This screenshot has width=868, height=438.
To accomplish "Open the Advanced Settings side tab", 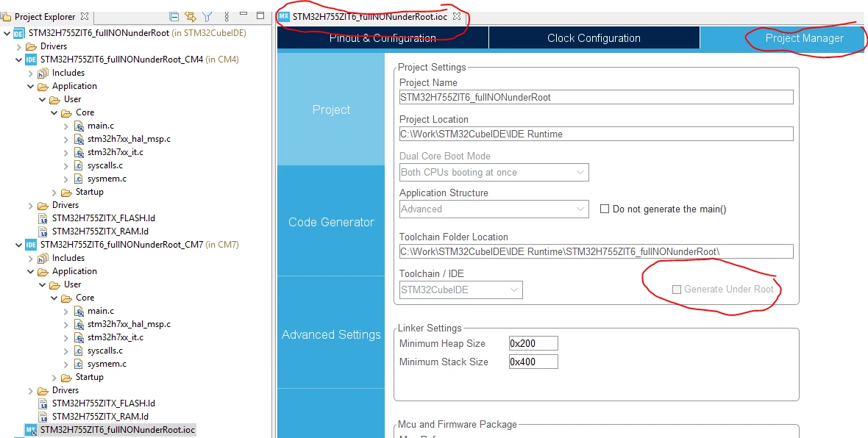I will pyautogui.click(x=331, y=334).
